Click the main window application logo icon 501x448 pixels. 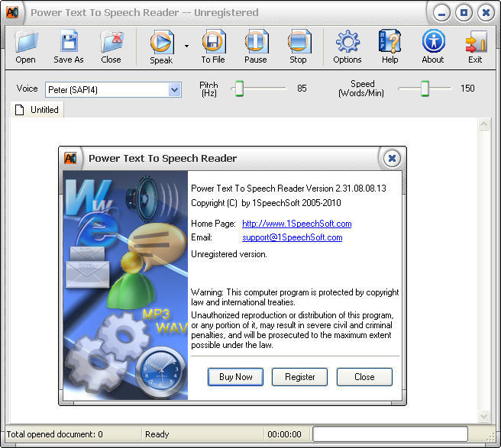tap(12, 12)
